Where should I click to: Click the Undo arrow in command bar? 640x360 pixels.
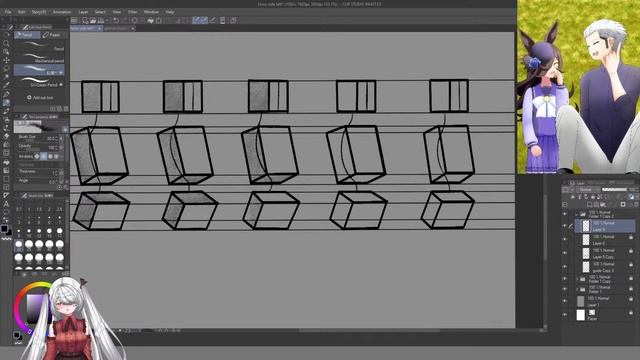[116, 20]
